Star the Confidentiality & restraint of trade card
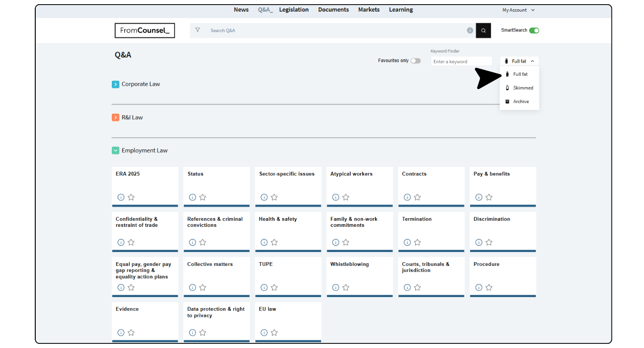The image size is (644, 348). click(131, 242)
